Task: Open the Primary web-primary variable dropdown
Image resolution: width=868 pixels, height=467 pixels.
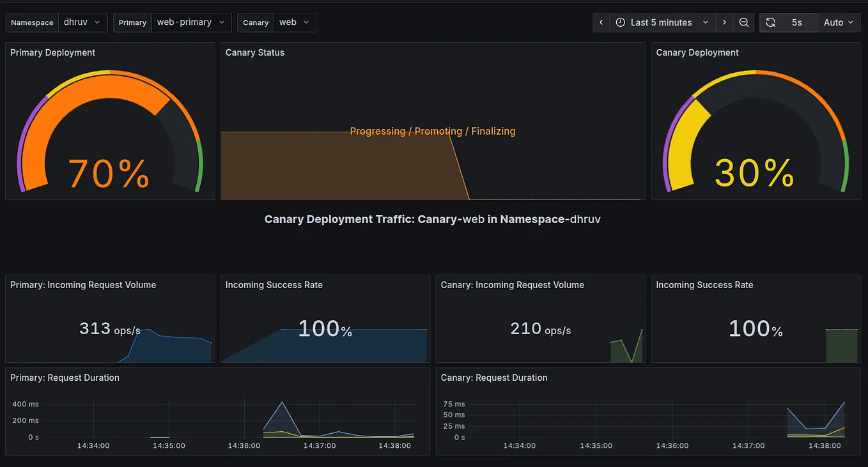Action: pyautogui.click(x=189, y=22)
